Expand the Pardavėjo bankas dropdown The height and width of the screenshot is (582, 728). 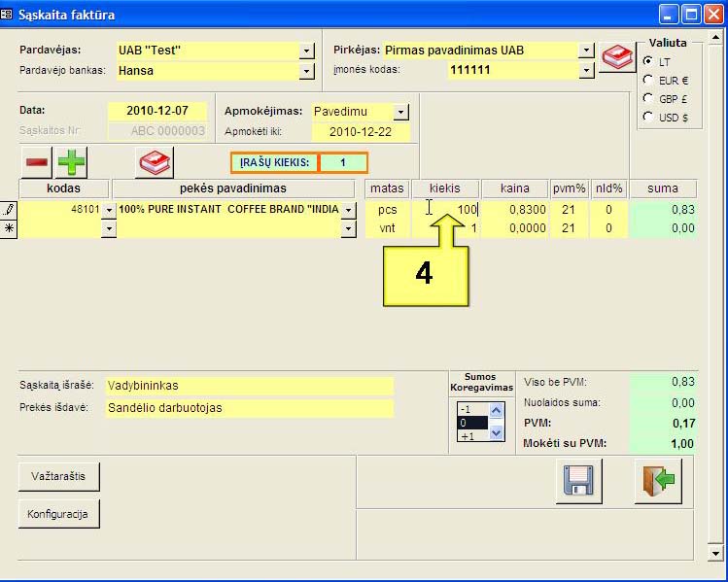click(306, 71)
